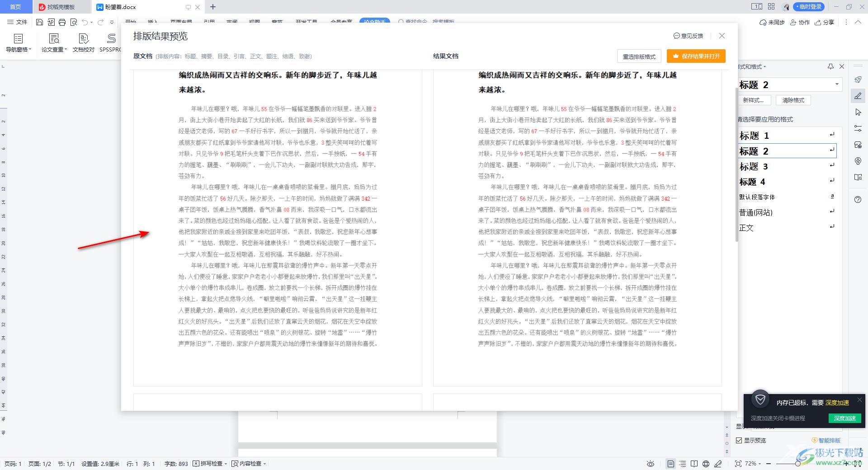
Task: Click the print icon in quick toolbar
Action: point(62,22)
